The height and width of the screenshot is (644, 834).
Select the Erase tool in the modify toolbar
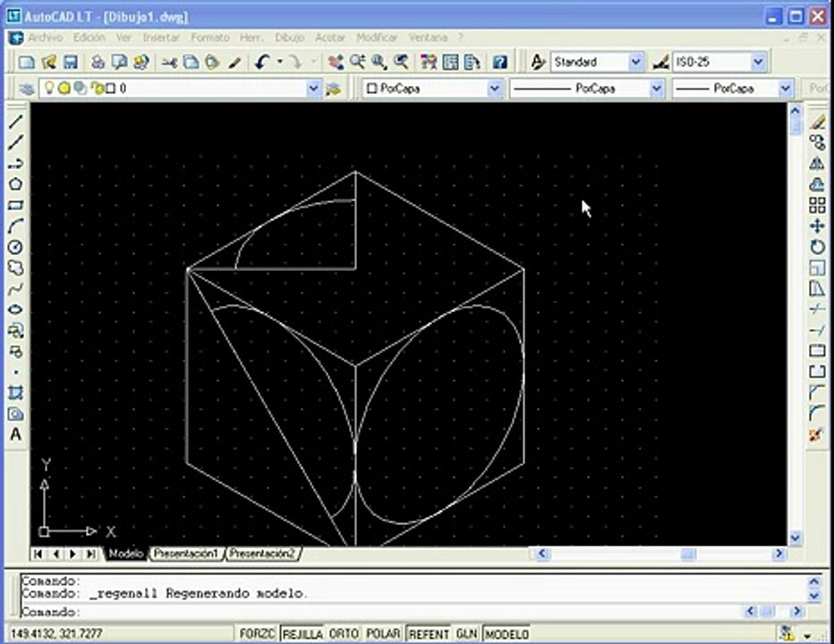pyautogui.click(x=817, y=122)
